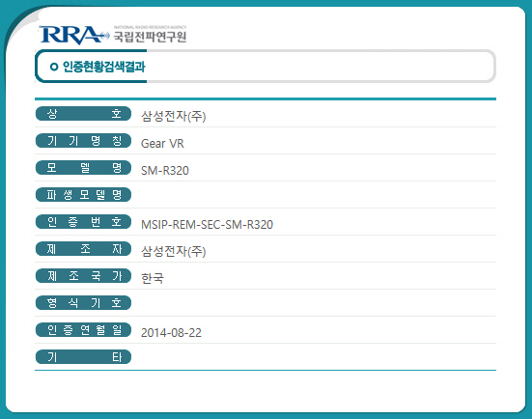Click the 기타 label pill

click(83, 356)
